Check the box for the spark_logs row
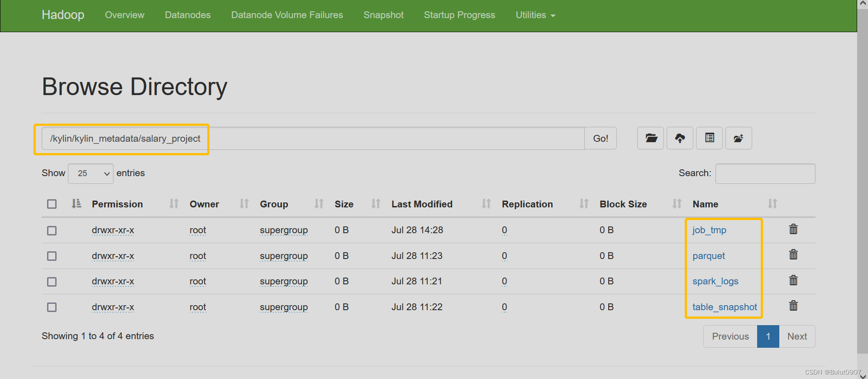 [52, 282]
